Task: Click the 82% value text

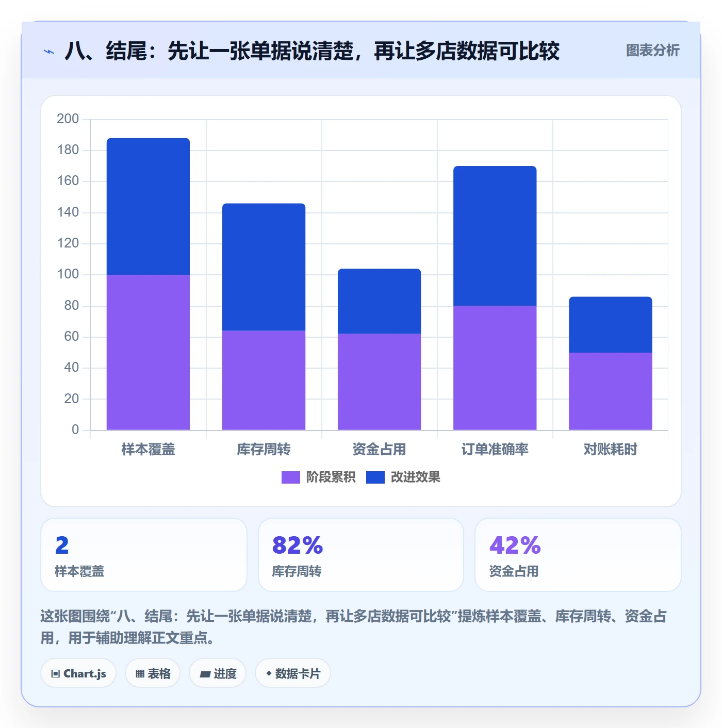Action: point(298,545)
